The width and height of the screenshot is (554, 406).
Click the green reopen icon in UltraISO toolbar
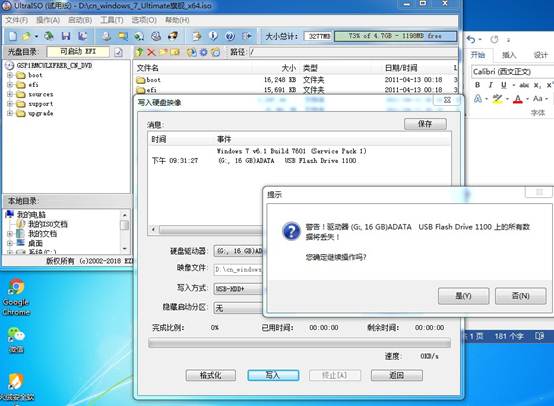(49, 36)
